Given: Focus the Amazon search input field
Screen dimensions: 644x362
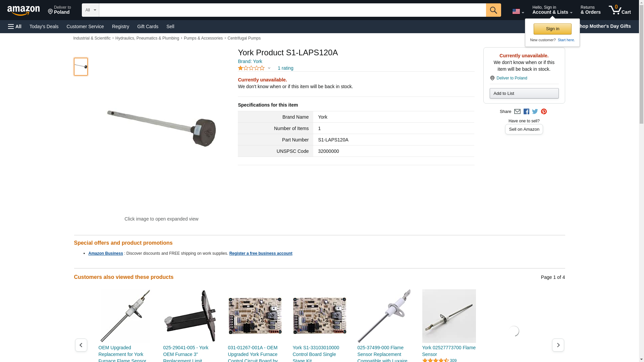Looking at the screenshot, I should pyautogui.click(x=292, y=10).
